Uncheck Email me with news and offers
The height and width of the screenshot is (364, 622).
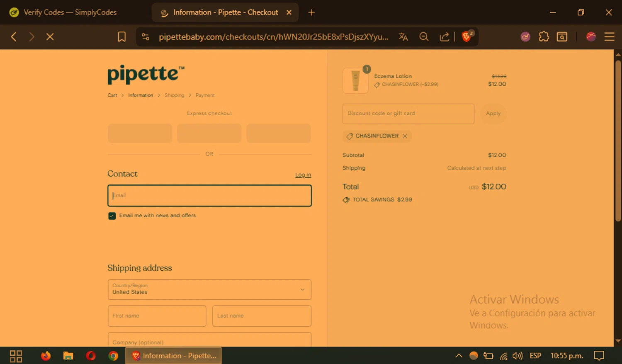[x=112, y=216]
